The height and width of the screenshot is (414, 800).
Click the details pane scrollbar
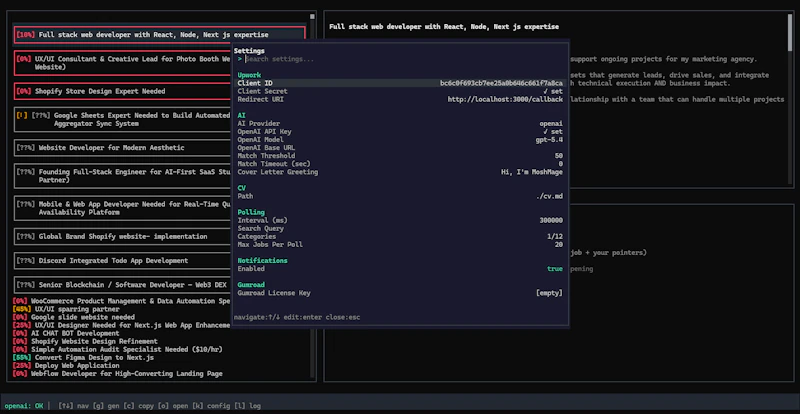point(791,33)
